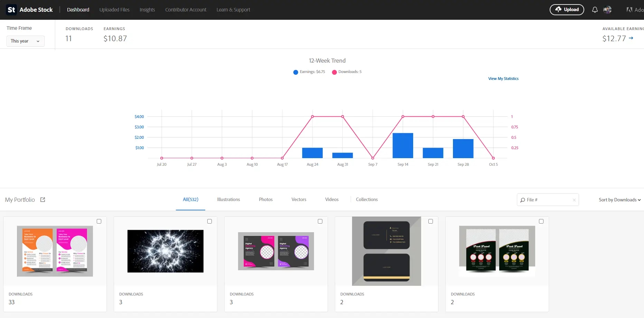This screenshot has height=318, width=644.
Task: Open Insights in the top navigation
Action: pyautogui.click(x=147, y=10)
